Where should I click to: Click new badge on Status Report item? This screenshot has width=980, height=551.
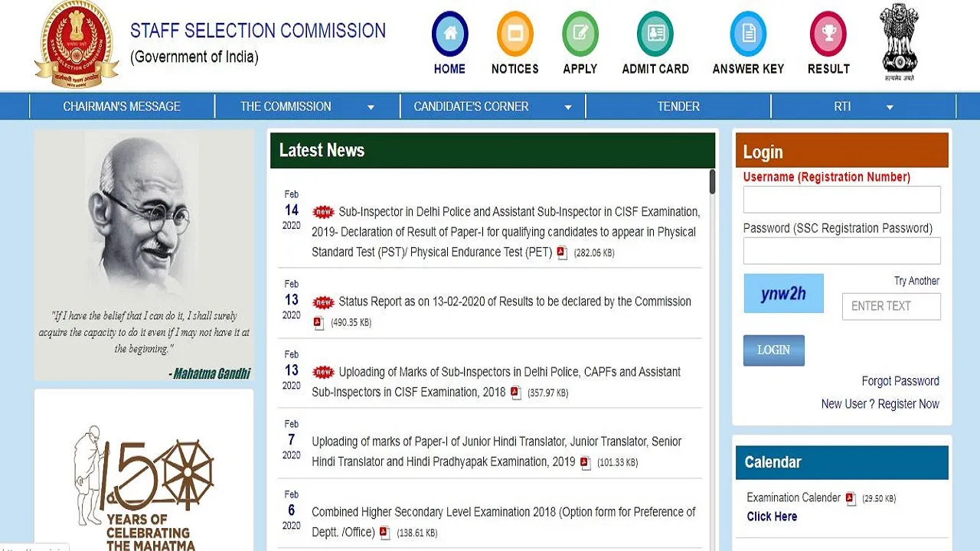[x=324, y=302]
